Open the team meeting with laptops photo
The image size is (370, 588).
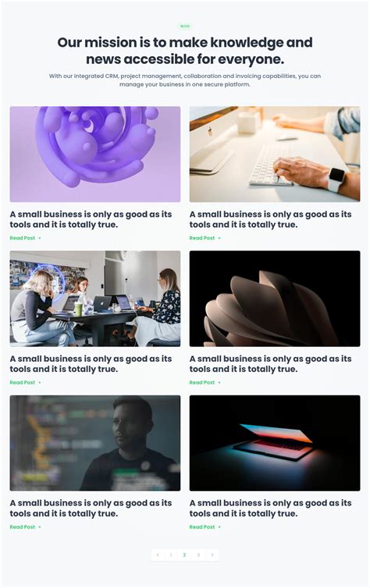(x=95, y=299)
